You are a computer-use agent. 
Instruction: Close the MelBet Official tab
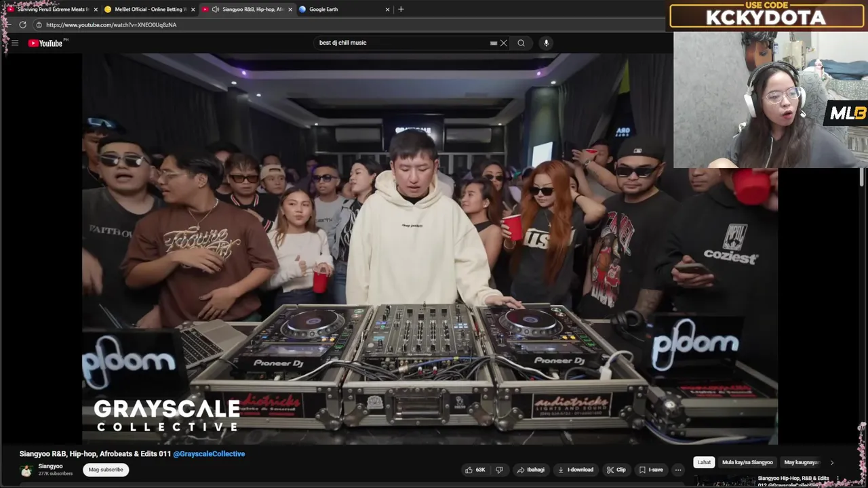tap(193, 9)
